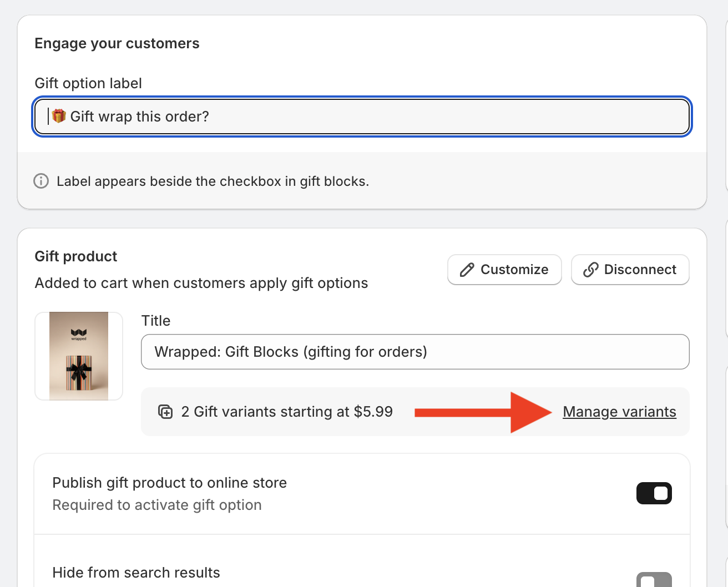728x587 pixels.
Task: Click the chain-link icon on Disconnect
Action: pos(590,270)
